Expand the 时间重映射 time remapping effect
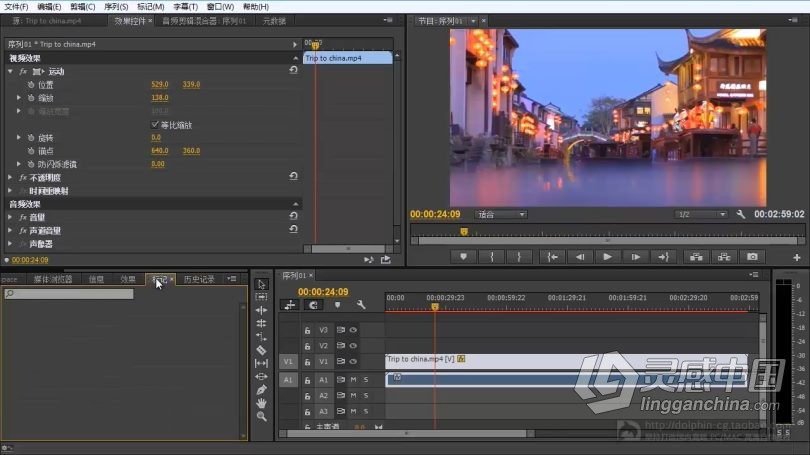 coord(10,191)
